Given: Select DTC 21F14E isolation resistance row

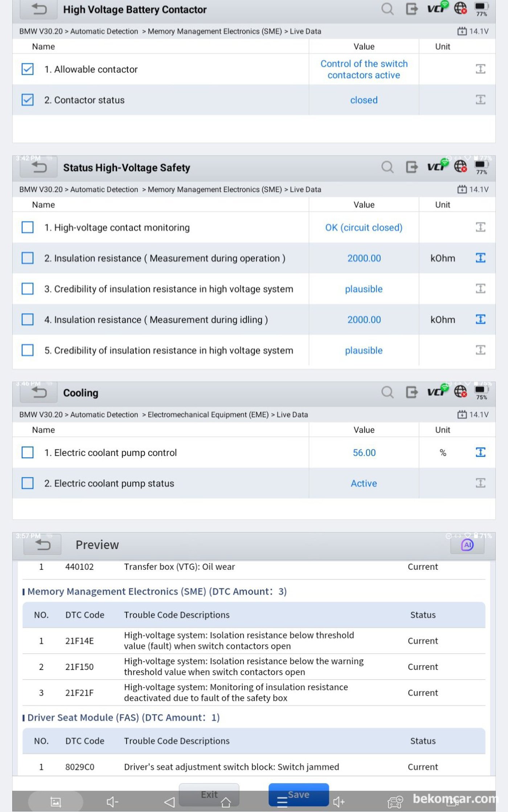Looking at the screenshot, I should click(x=254, y=641).
